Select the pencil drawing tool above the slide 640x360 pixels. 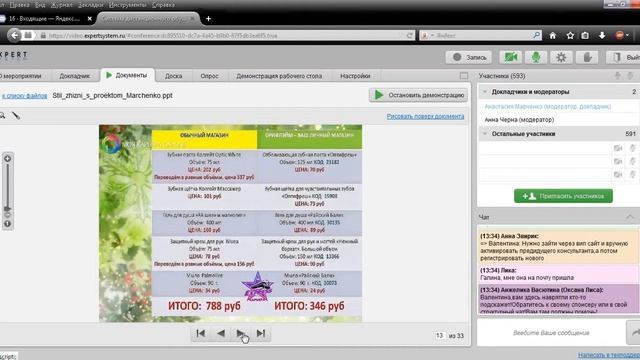[x=16, y=116]
